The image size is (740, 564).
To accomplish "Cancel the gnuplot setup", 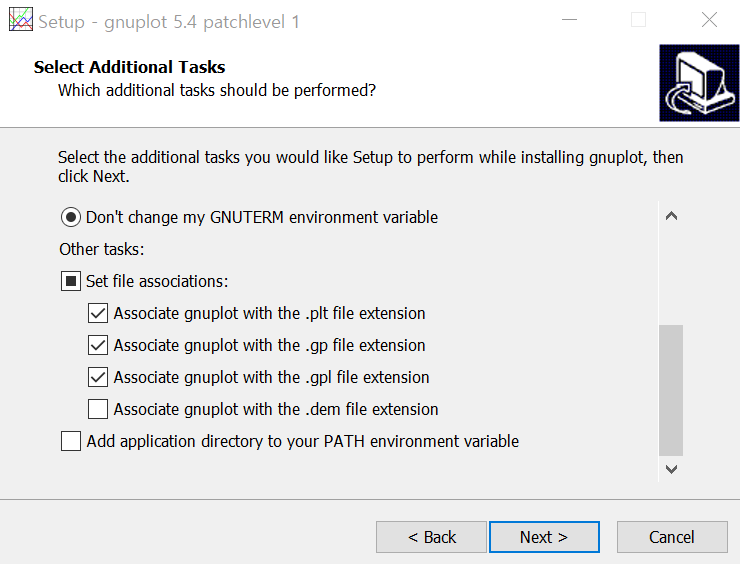I will [x=672, y=537].
